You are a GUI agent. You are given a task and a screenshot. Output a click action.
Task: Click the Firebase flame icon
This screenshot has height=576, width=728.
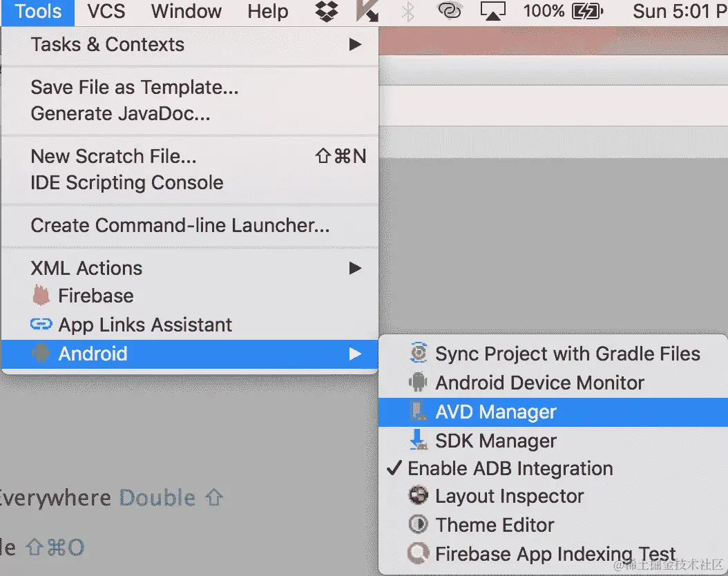pyautogui.click(x=41, y=296)
